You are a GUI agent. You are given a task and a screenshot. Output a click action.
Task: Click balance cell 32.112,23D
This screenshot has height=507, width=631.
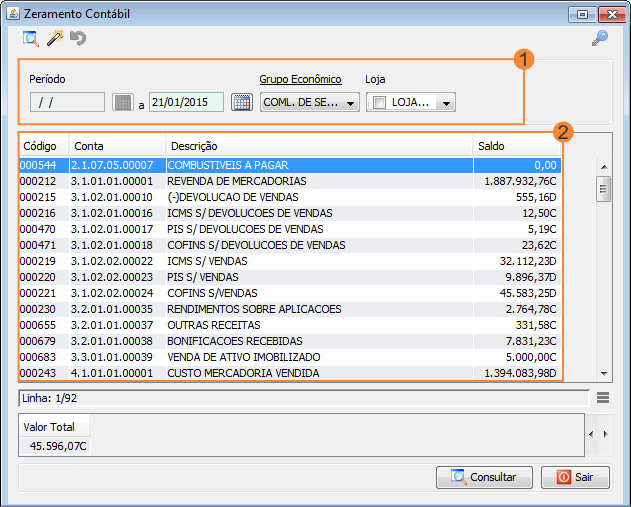[517, 261]
